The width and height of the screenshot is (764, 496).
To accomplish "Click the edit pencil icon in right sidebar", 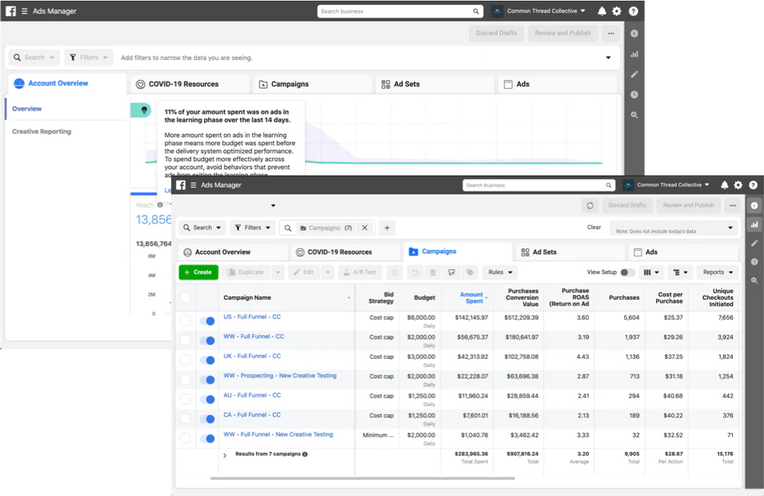I will pos(754,243).
